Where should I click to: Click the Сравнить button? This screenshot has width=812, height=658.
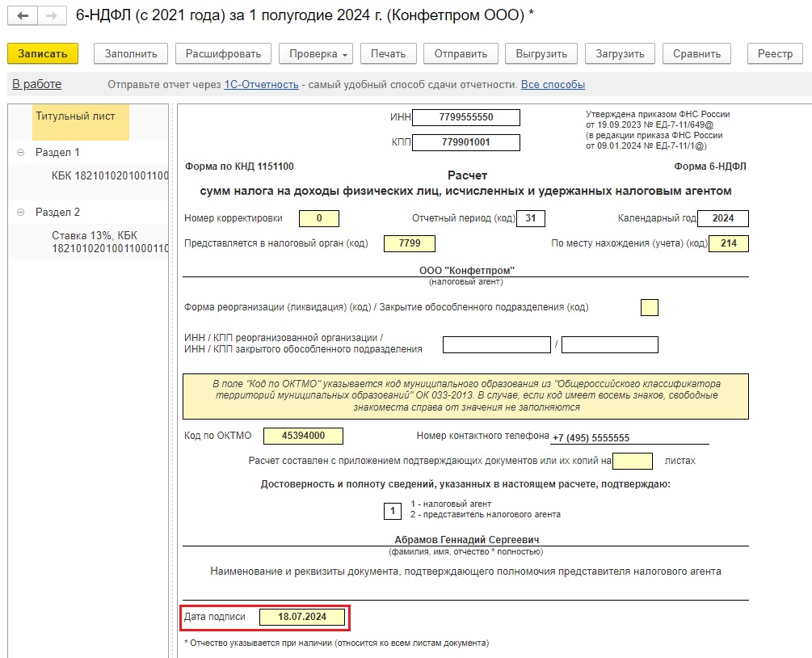[696, 54]
